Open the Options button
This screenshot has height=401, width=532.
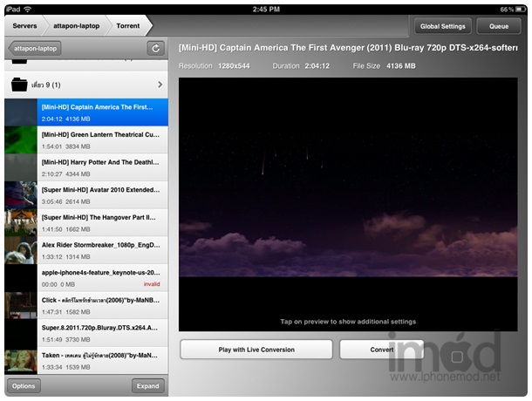click(24, 386)
